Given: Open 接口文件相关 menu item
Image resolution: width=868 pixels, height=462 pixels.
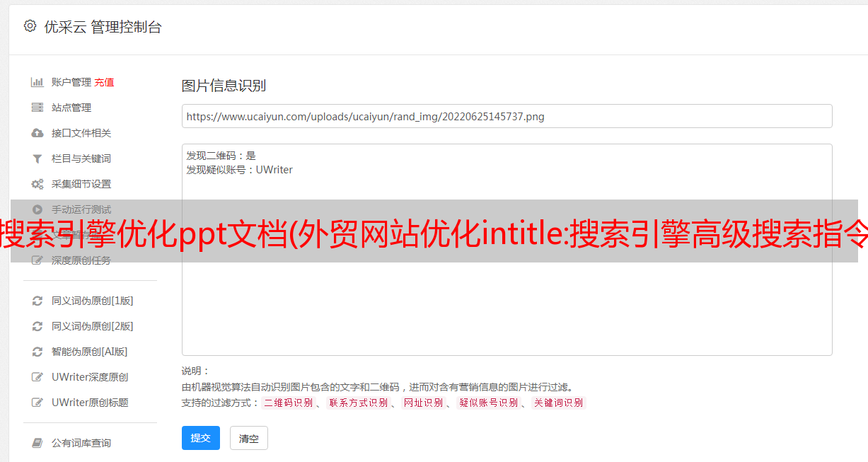Looking at the screenshot, I should click(81, 133).
